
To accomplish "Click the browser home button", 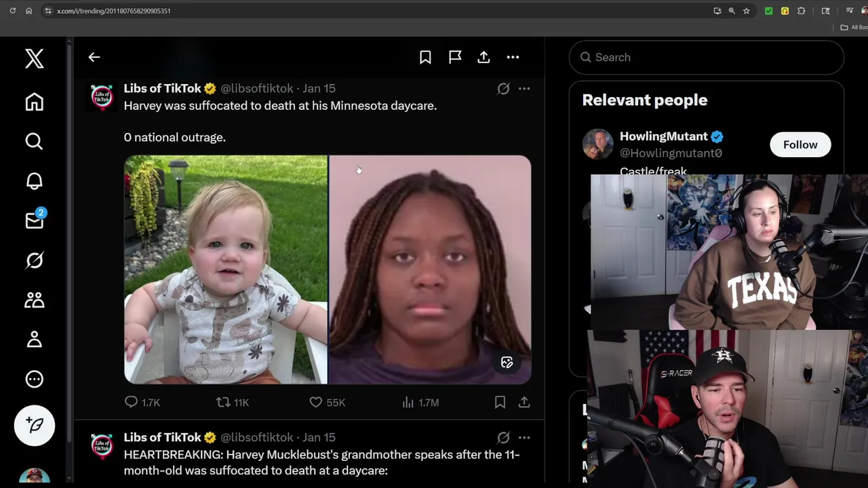I will pyautogui.click(x=28, y=11).
